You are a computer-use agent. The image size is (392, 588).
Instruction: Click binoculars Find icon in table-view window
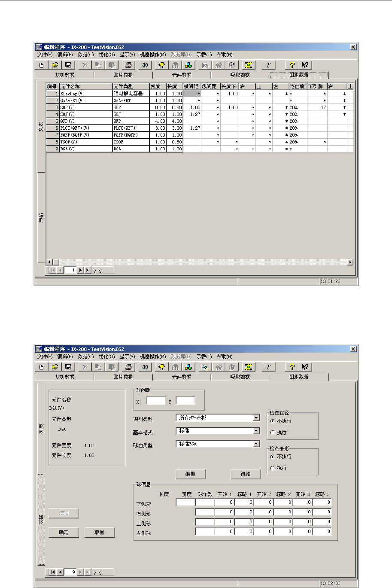pyautogui.click(x=145, y=65)
